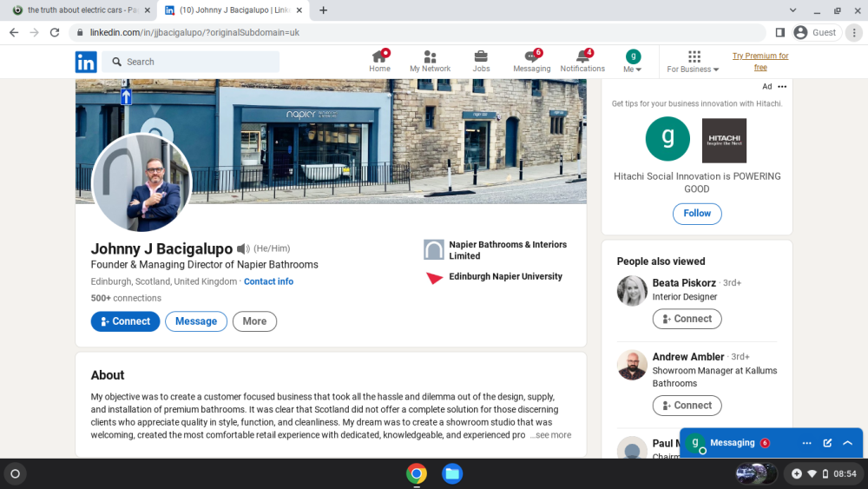Open the LinkedIn home logo
Image resolution: width=868 pixels, height=489 pixels.
(x=86, y=62)
